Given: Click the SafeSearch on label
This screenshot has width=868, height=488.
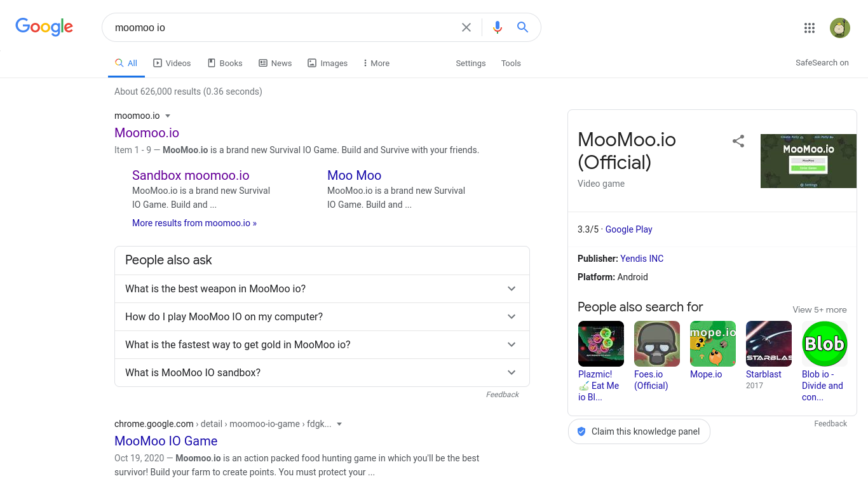Looking at the screenshot, I should [x=822, y=62].
